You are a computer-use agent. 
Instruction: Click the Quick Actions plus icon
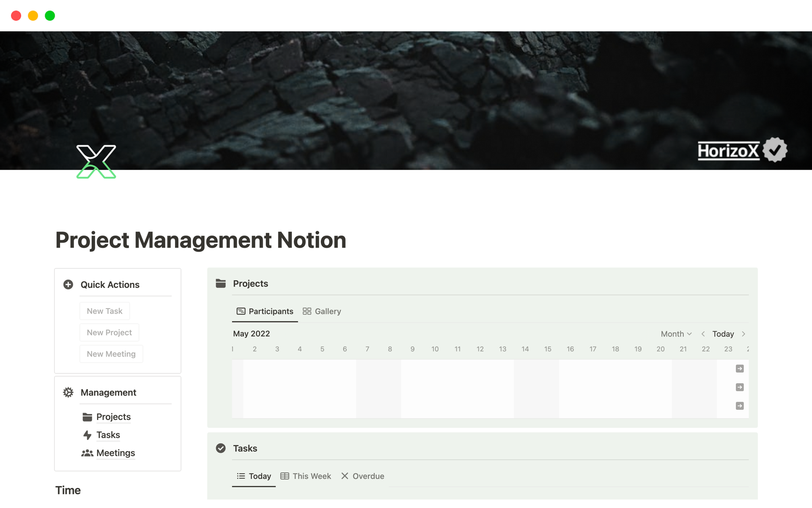pos(68,284)
